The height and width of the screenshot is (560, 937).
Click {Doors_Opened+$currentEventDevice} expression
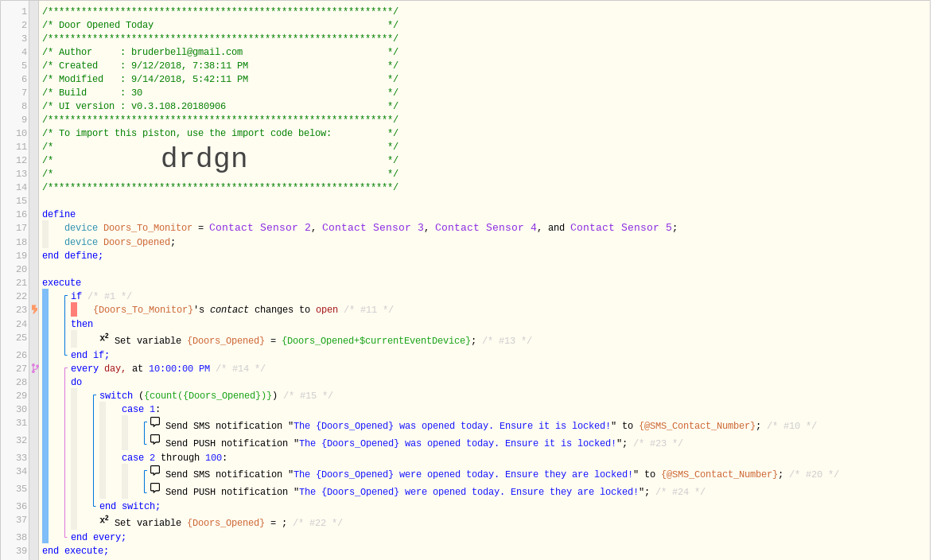click(x=376, y=340)
